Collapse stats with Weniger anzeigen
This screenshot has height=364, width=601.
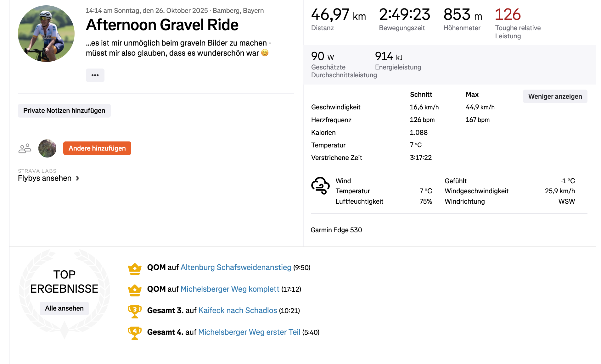click(555, 97)
